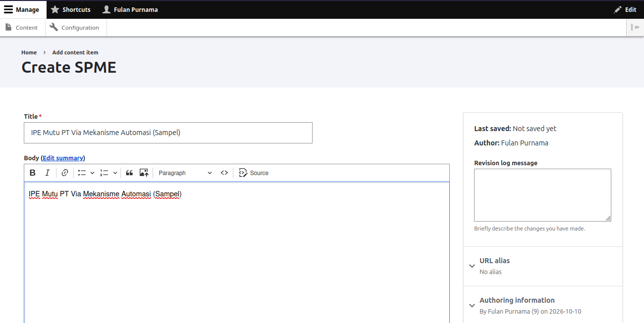
Task: Follow the Add content item breadcrumb link
Action: click(75, 52)
